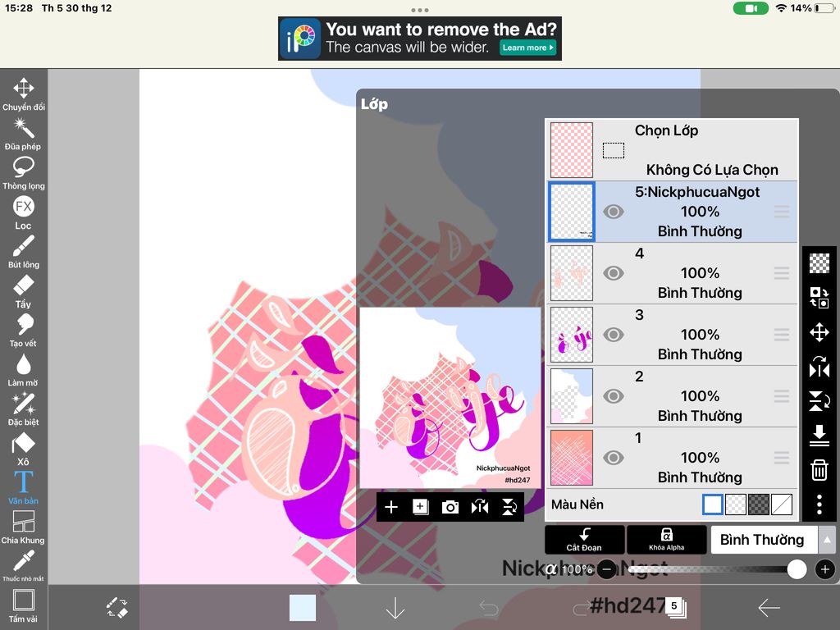The height and width of the screenshot is (630, 840).
Task: Tap the green screen recording indicator
Action: (751, 8)
